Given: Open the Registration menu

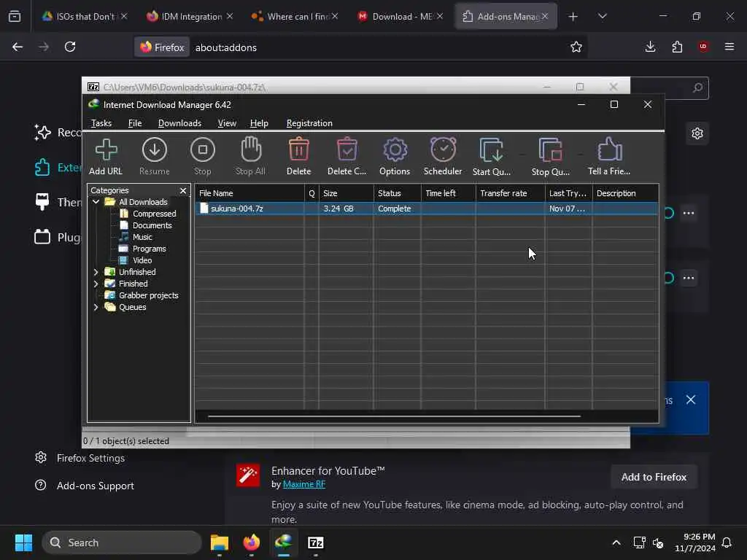Looking at the screenshot, I should 309,123.
